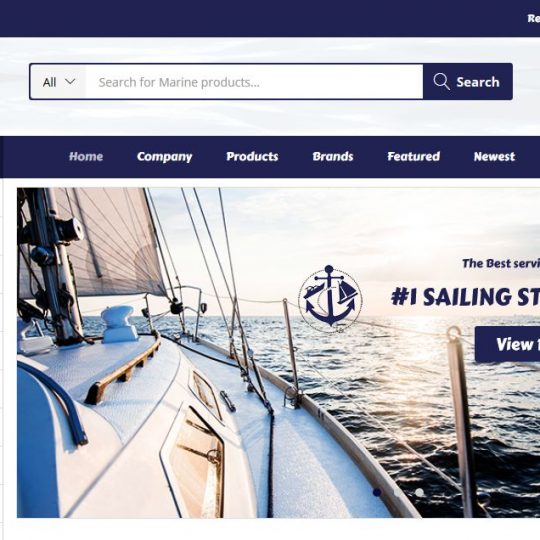Go to the Company menu

[164, 157]
